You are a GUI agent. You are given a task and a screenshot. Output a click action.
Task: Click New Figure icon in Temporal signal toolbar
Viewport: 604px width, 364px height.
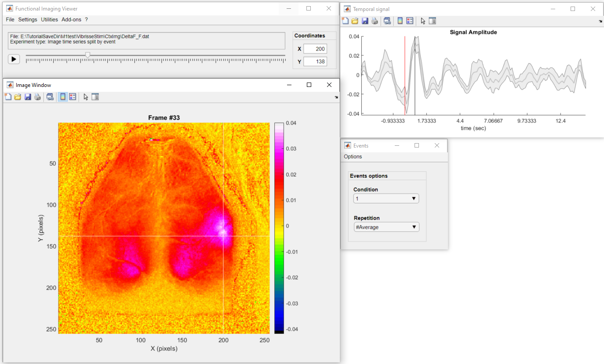pos(345,21)
